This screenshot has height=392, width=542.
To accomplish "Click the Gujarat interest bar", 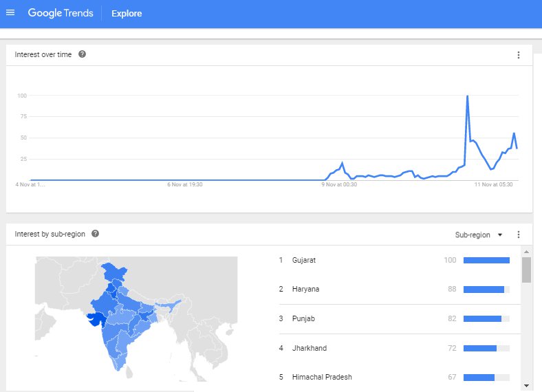I will point(486,260).
